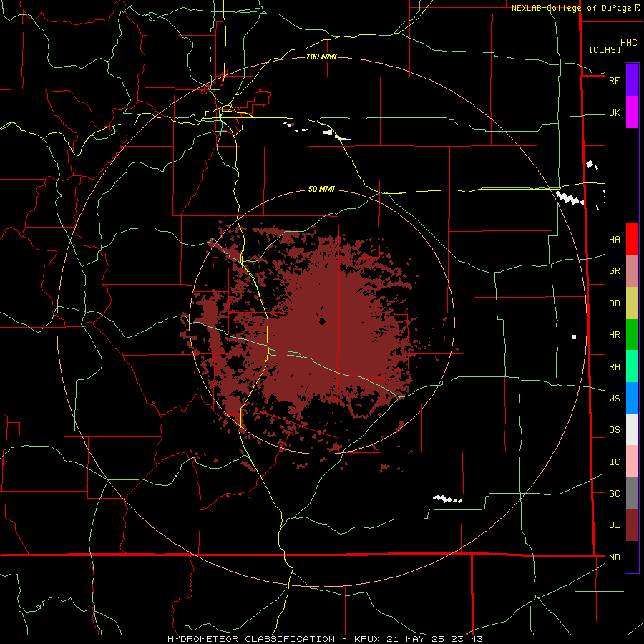Image resolution: width=644 pixels, height=644 pixels.
Task: Click the RA legend label
Action: click(614, 366)
